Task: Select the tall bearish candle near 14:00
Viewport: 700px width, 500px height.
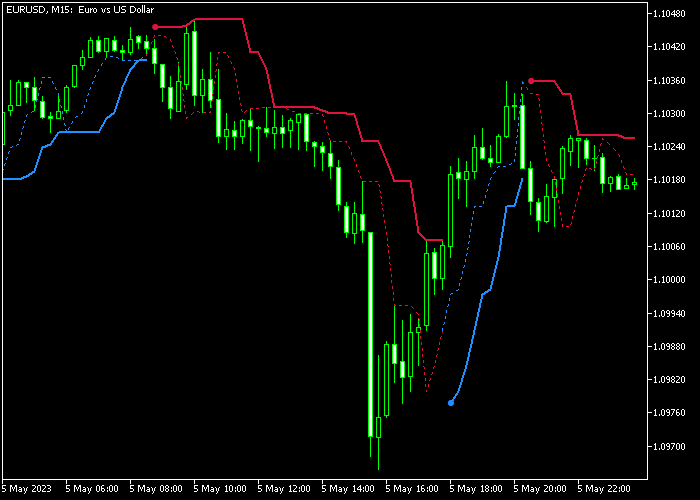Action: (370, 334)
